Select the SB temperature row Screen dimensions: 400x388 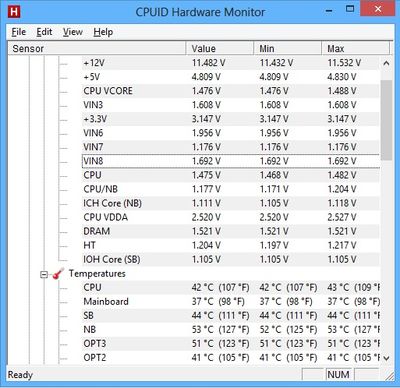pyautogui.click(x=231, y=316)
